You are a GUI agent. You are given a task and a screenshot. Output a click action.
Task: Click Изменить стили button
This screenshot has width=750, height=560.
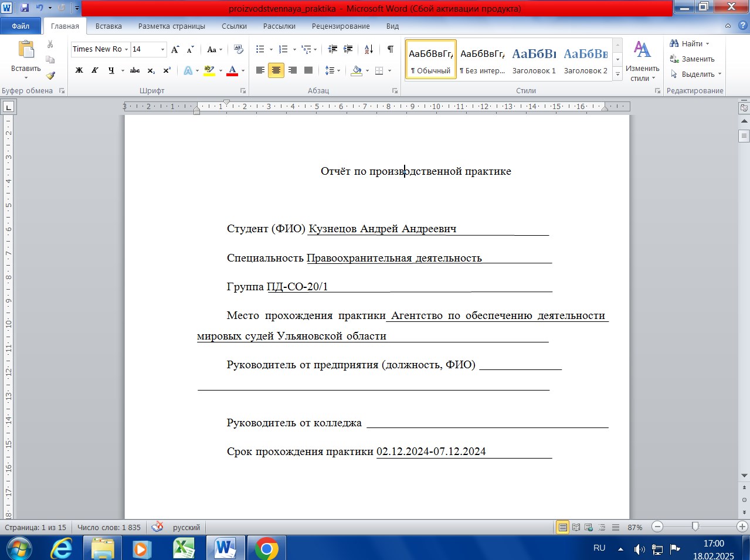642,60
